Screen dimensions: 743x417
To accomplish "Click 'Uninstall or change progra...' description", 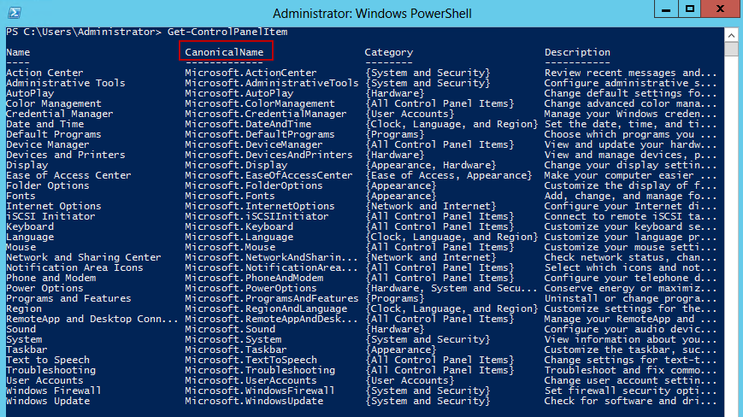I will tap(631, 299).
